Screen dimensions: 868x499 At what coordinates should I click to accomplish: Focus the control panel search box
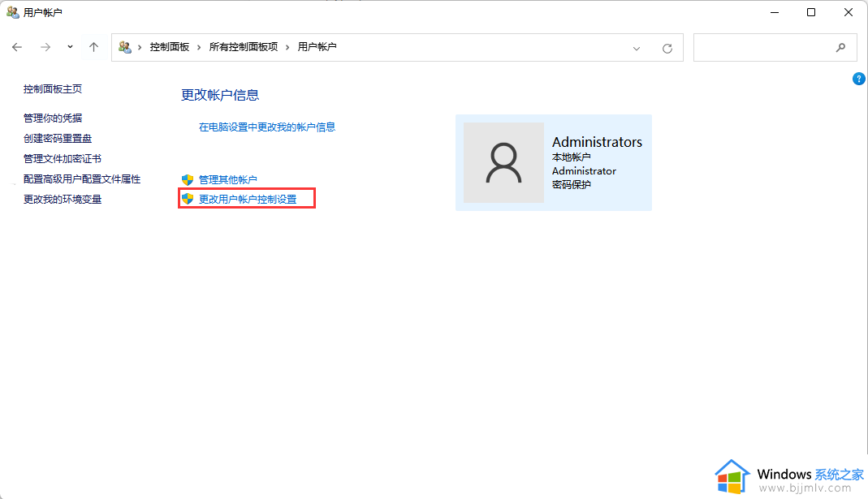click(775, 48)
